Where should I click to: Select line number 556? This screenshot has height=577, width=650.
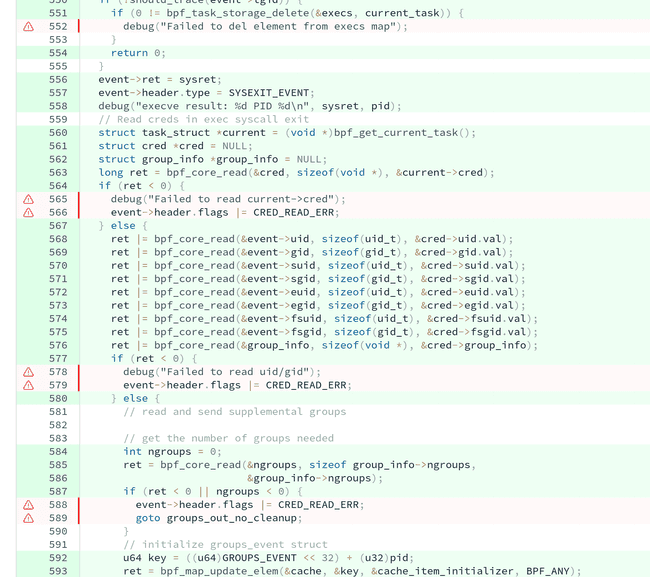click(58, 80)
